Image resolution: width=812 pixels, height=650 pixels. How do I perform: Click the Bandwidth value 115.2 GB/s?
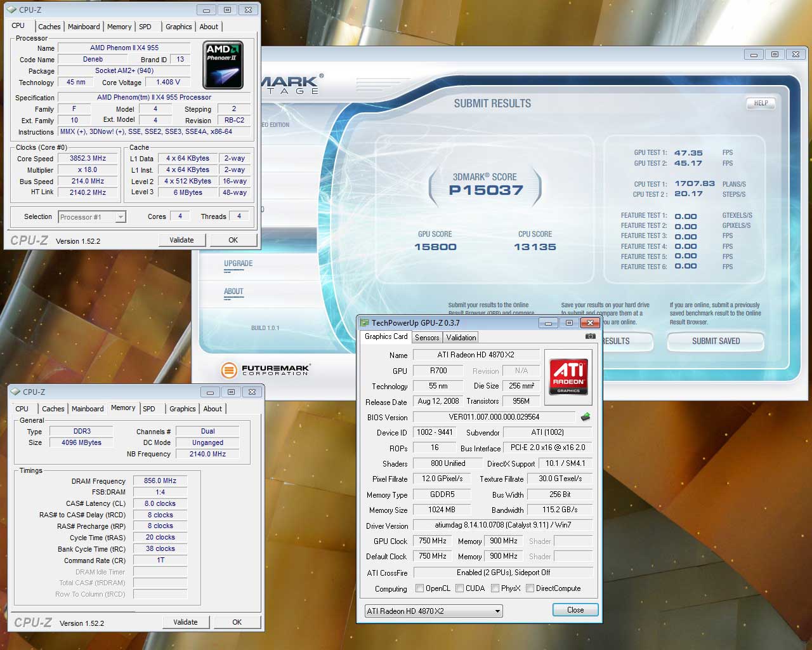560,510
